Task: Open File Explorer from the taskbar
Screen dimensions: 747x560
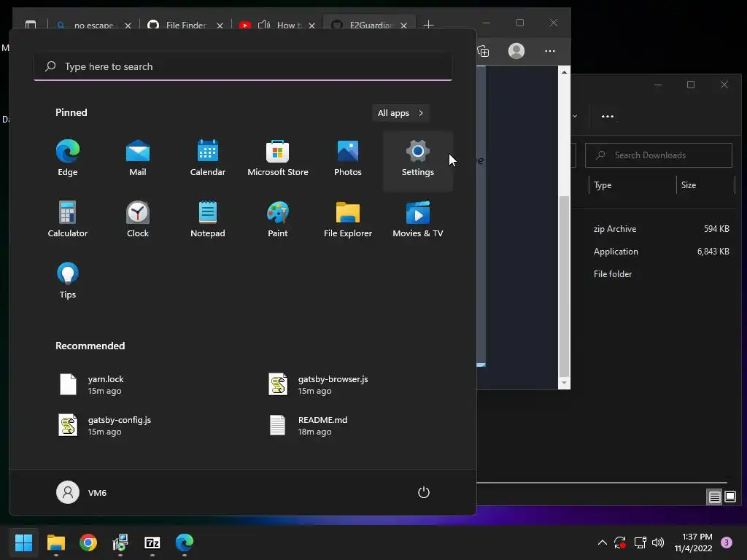Action: pos(55,542)
